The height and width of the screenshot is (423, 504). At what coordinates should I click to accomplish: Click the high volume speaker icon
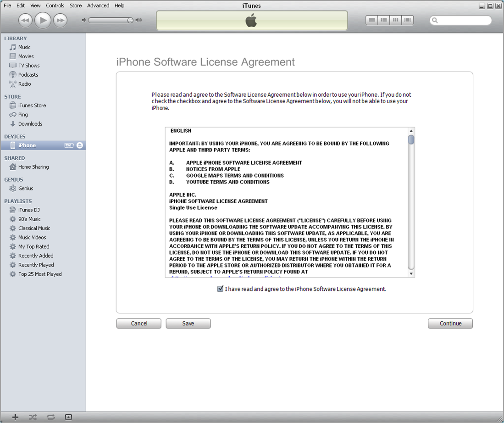tap(138, 20)
